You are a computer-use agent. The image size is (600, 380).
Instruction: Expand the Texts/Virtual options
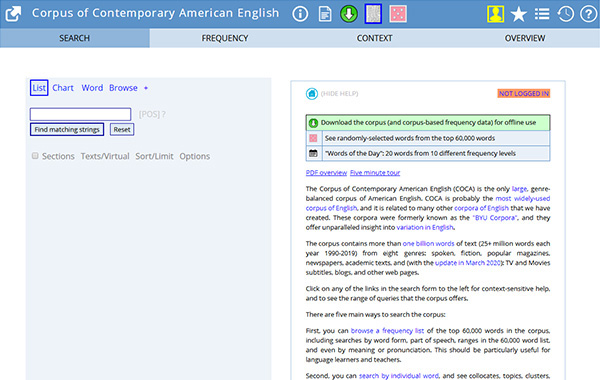105,156
